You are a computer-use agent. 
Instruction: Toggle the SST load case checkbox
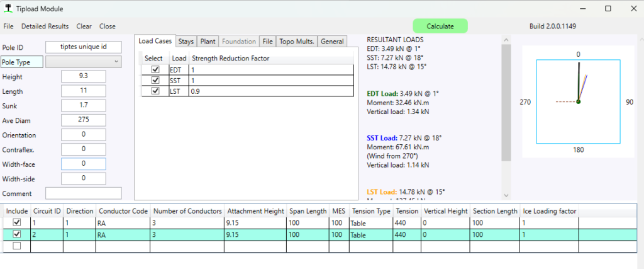click(x=155, y=81)
